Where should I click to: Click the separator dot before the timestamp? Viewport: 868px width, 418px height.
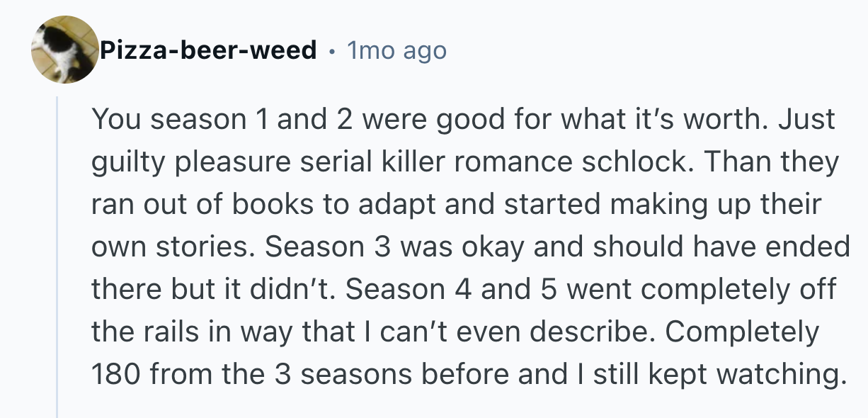(331, 50)
